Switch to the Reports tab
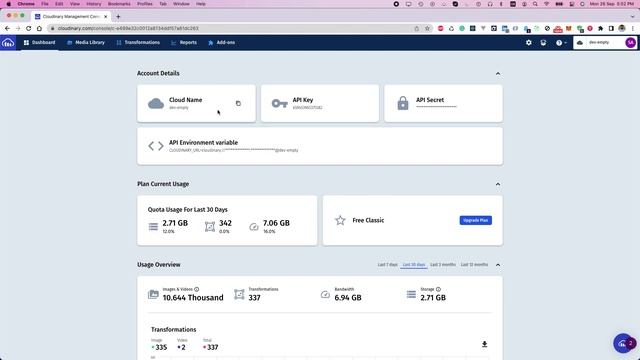 [x=184, y=42]
